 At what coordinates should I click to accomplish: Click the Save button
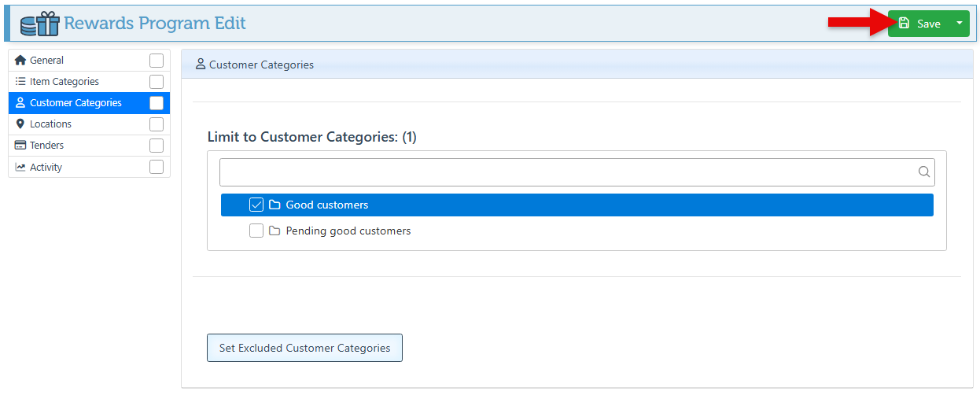pos(919,24)
